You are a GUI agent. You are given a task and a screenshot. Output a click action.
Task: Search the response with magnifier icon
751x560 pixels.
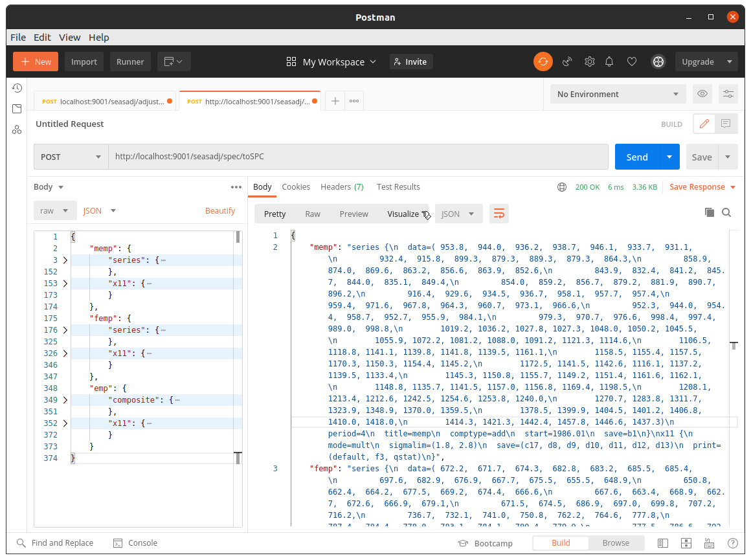[726, 212]
